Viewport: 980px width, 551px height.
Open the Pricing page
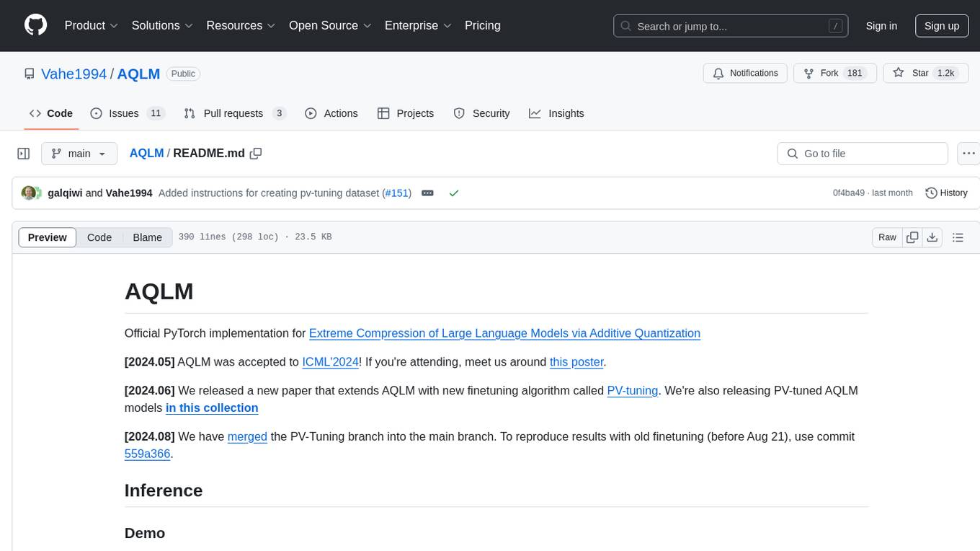coord(483,25)
